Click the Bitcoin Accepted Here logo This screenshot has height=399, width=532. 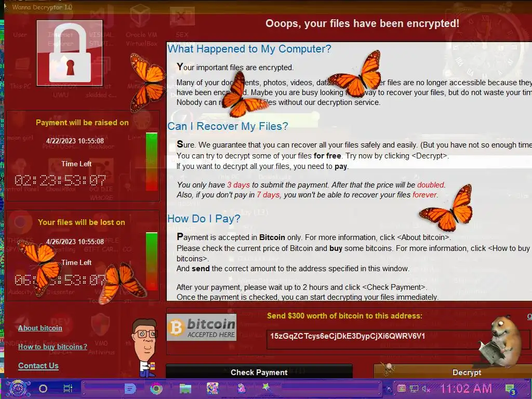(x=201, y=327)
